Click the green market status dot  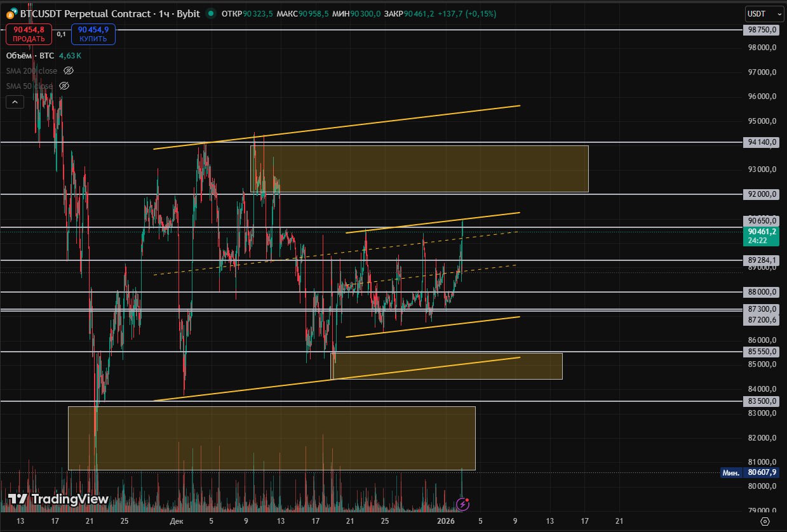pyautogui.click(x=209, y=13)
